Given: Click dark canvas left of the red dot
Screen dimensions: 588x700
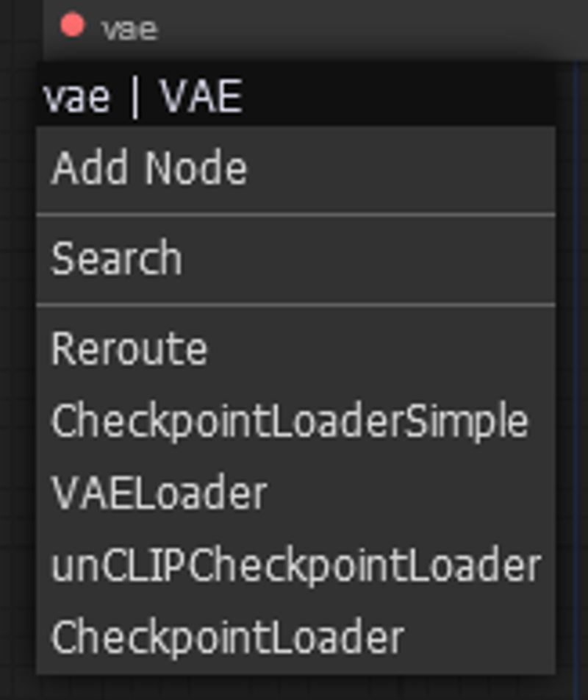Looking at the screenshot, I should click(x=21, y=26).
